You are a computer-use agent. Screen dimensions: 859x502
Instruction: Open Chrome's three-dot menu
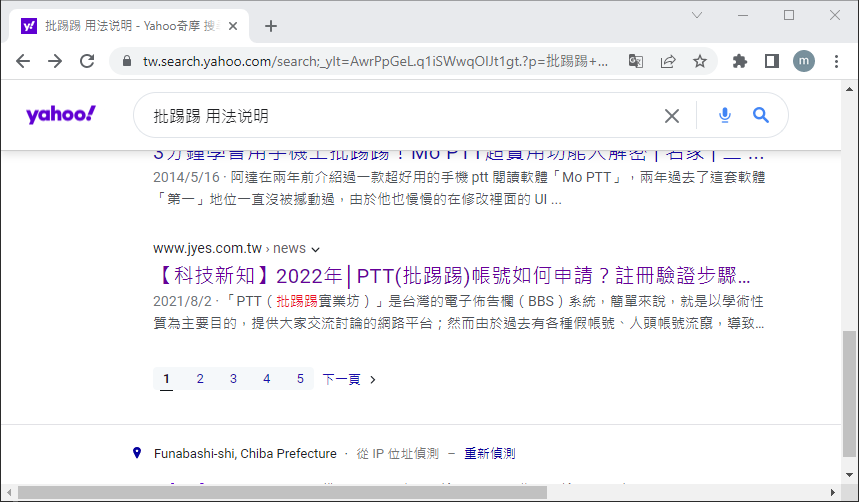click(x=836, y=61)
